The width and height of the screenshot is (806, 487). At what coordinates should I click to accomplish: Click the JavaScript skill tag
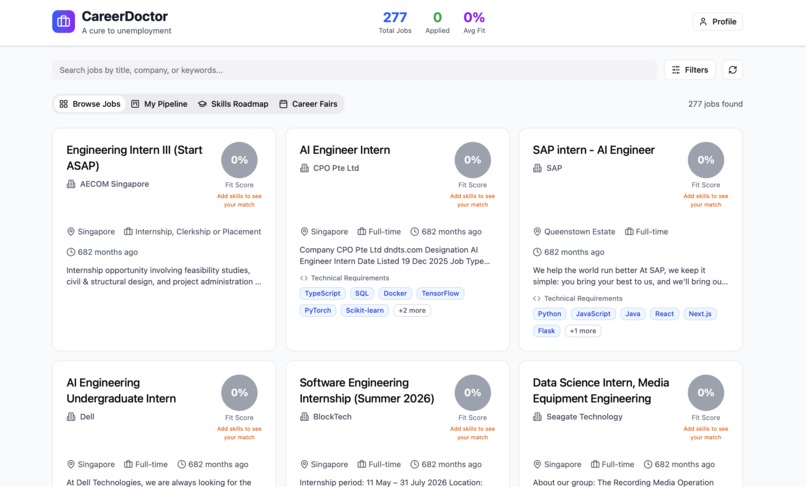coord(593,314)
